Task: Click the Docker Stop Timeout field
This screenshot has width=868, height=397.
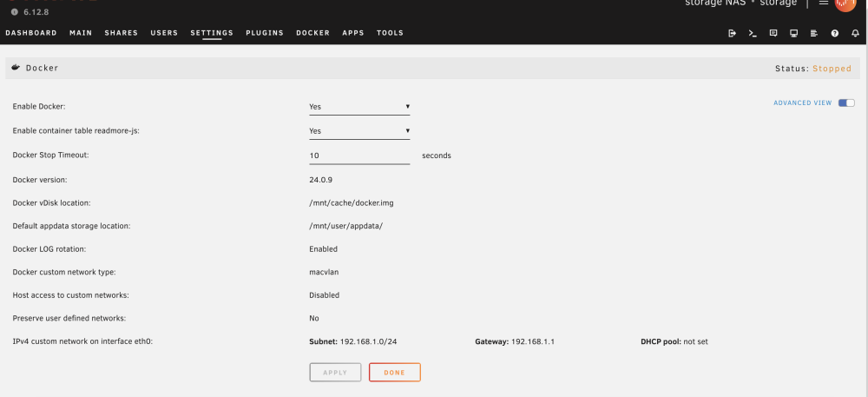Action: 359,155
